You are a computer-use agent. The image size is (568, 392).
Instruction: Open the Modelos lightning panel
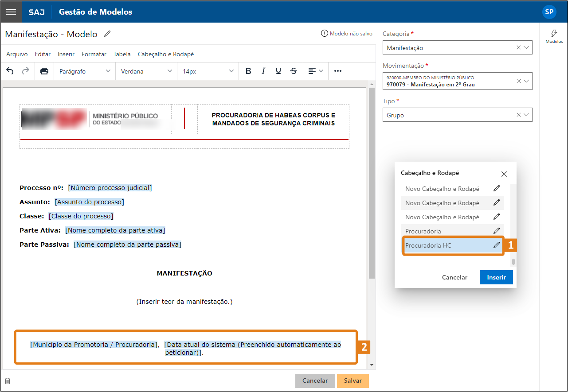click(x=554, y=36)
